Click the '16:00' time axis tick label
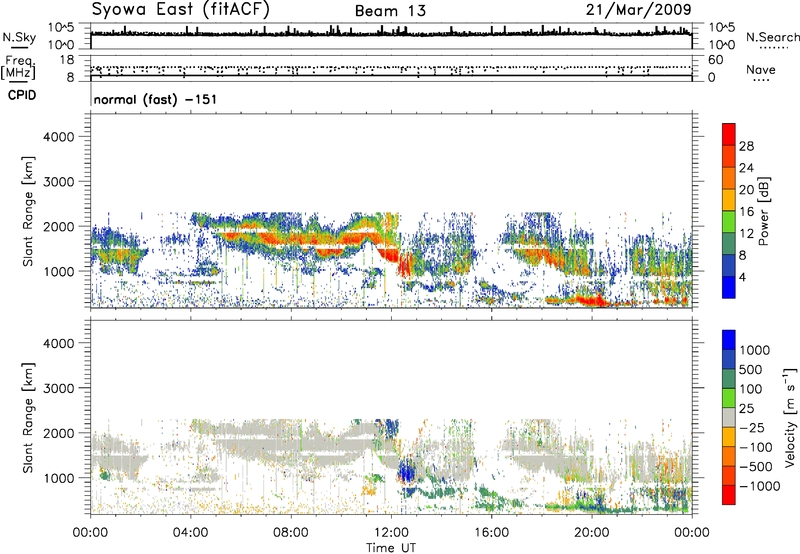Image resolution: width=800 pixels, height=554 pixels. [491, 533]
